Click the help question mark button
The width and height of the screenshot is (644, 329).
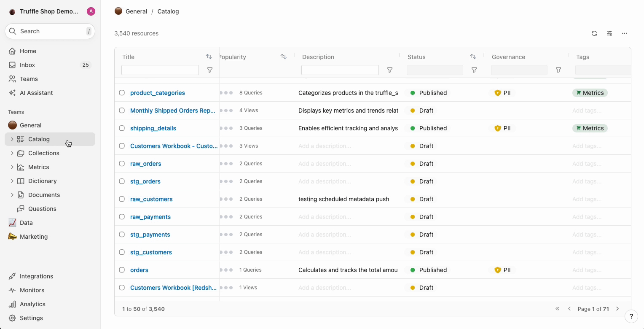click(x=631, y=316)
